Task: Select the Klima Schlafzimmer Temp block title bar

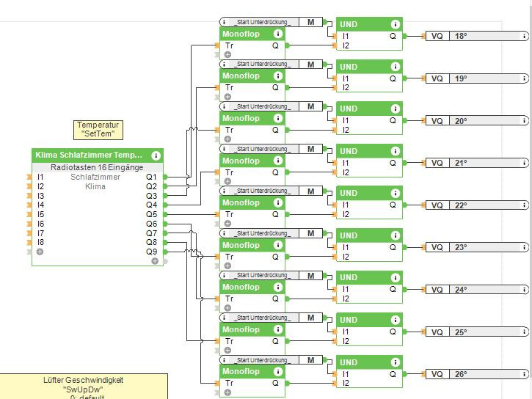Action: click(x=90, y=155)
